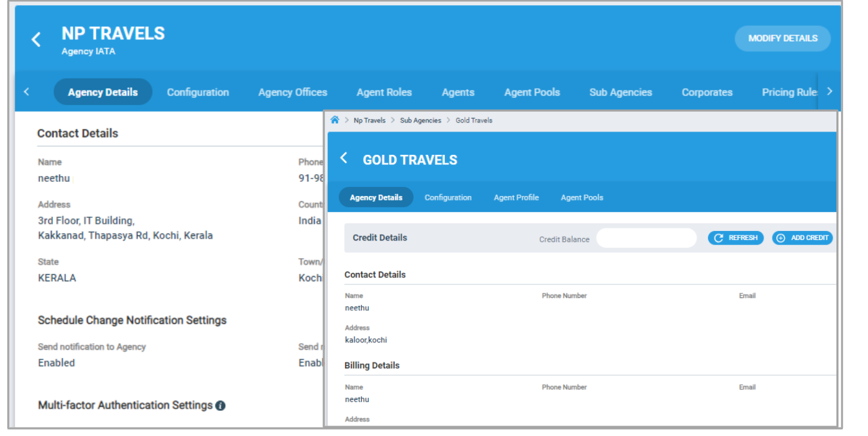Screen dimensions: 868x436
Task: Click the home icon in the breadcrumb
Action: [x=335, y=120]
